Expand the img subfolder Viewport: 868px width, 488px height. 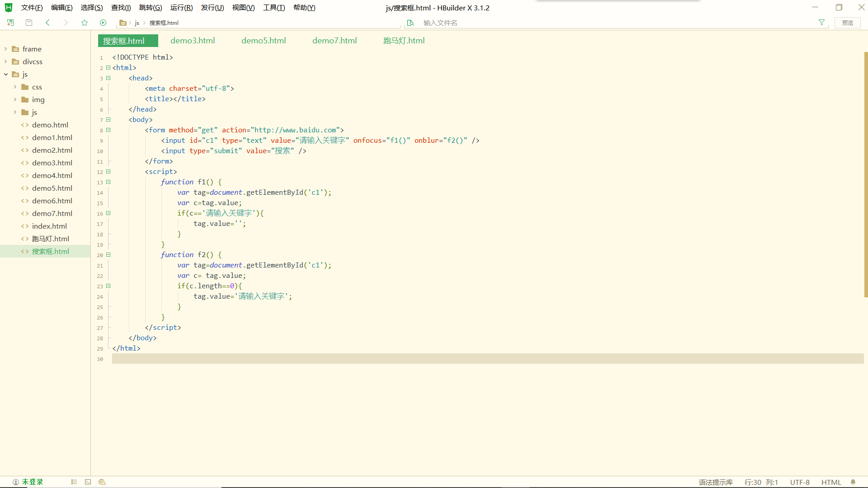[x=15, y=99]
